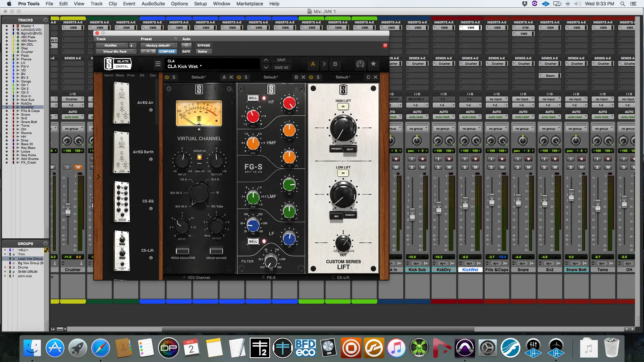Open the factory default preset dropdown
Image resolution: width=644 pixels, height=362 pixels.
(160, 45)
